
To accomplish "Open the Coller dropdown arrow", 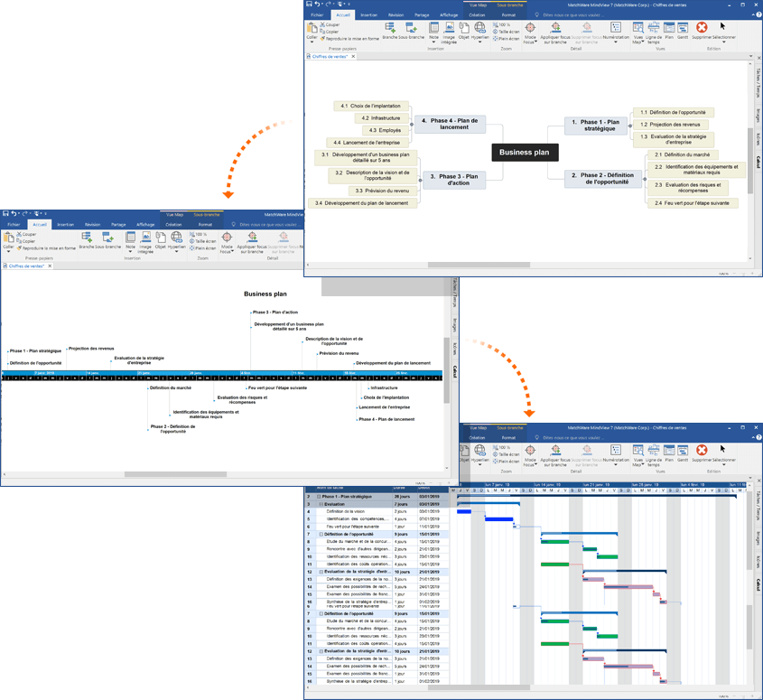I will (311, 42).
